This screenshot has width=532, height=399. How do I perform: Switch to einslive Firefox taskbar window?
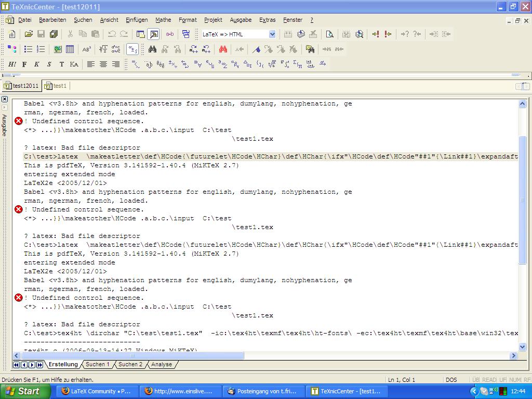pyautogui.click(x=179, y=391)
